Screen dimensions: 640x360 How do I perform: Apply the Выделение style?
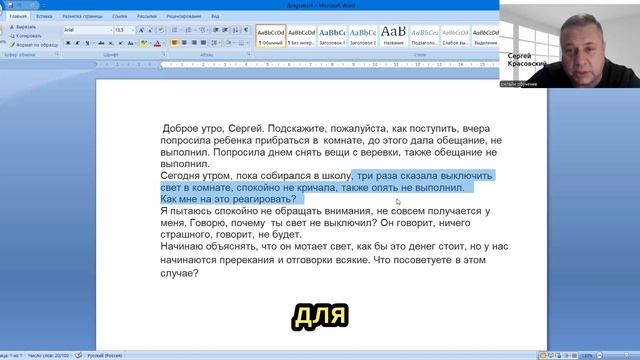[x=485, y=36]
